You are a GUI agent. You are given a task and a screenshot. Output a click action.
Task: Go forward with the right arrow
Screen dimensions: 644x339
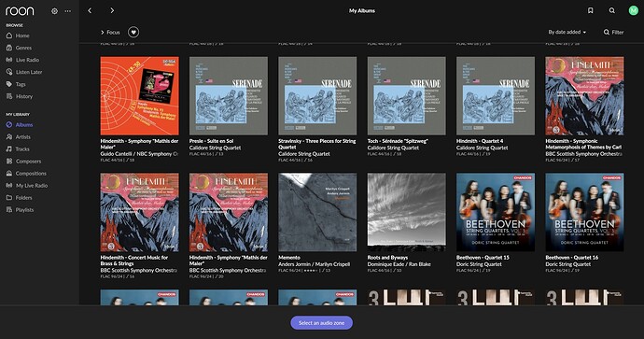point(112,10)
